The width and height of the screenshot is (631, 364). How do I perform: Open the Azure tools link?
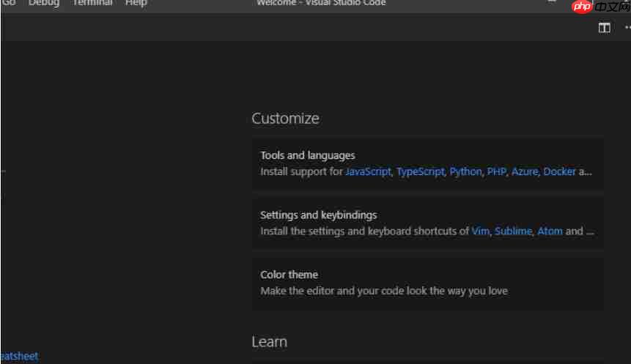[524, 171]
